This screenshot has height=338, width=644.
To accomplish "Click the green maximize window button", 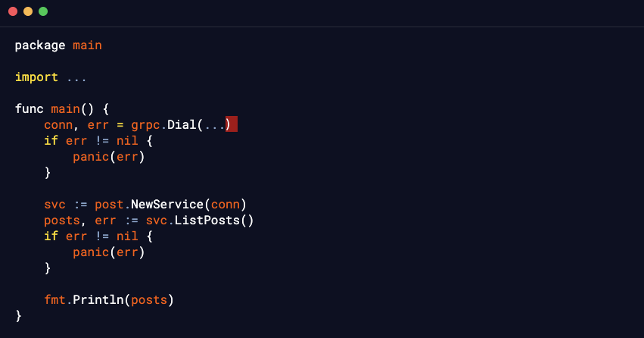I will (43, 11).
